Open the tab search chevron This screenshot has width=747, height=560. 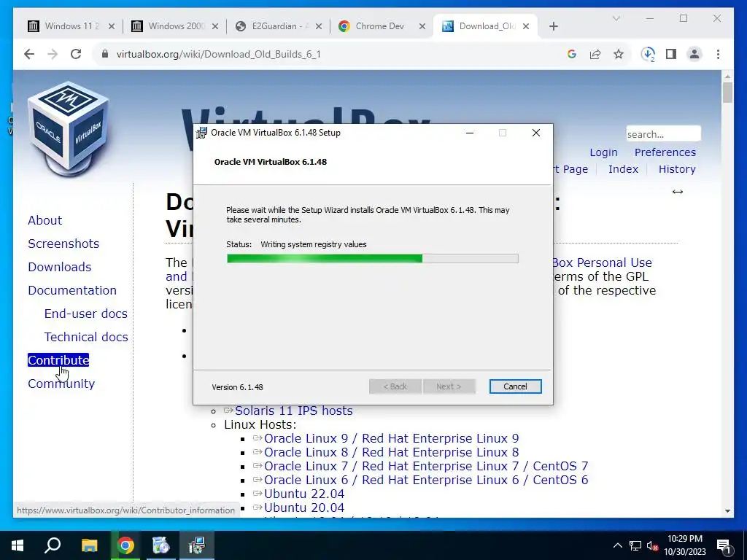[616, 18]
